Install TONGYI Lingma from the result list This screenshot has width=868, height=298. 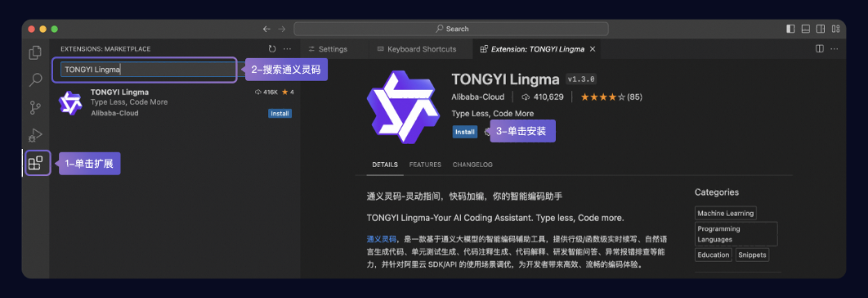coord(280,113)
